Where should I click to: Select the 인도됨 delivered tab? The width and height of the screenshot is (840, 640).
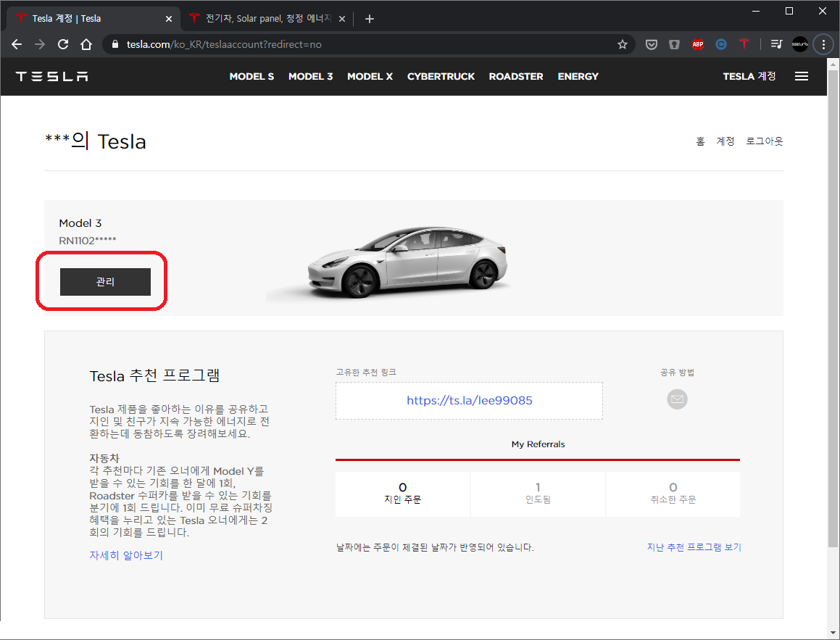[x=538, y=494]
